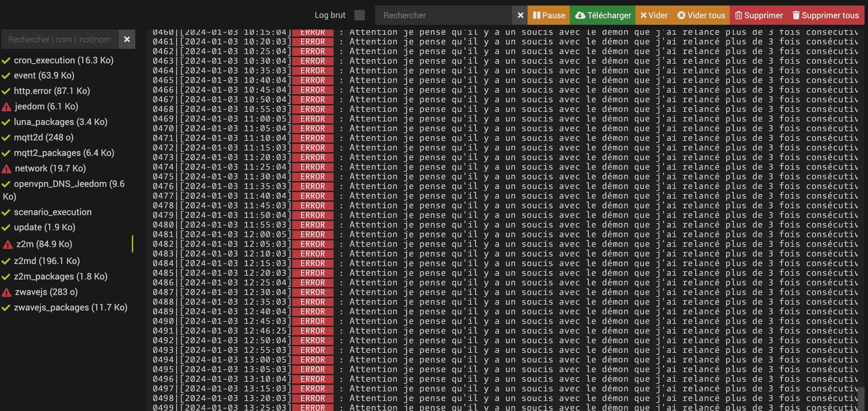
Task: Click the green checkmark beside z2md
Action: click(6, 261)
